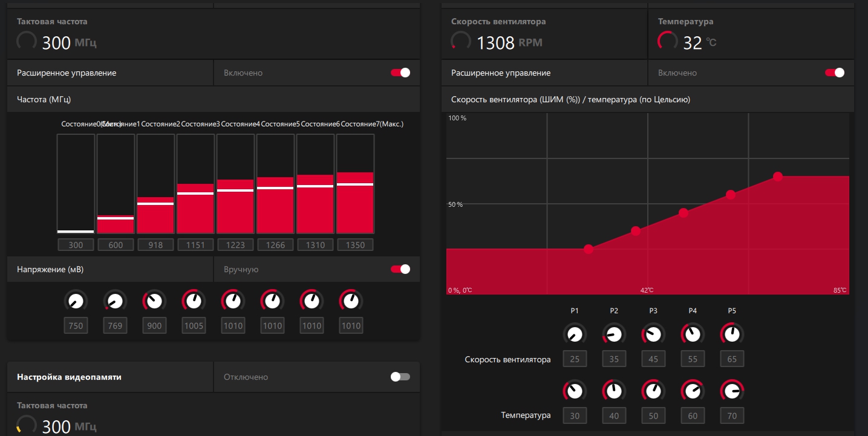Click the highest point on fan curve graph
Image resolution: width=868 pixels, height=436 pixels.
click(x=778, y=177)
